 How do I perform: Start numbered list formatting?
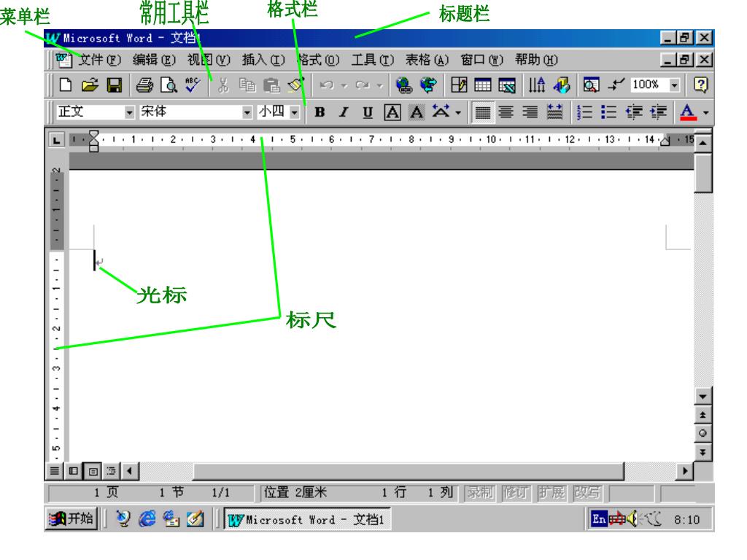[x=584, y=112]
